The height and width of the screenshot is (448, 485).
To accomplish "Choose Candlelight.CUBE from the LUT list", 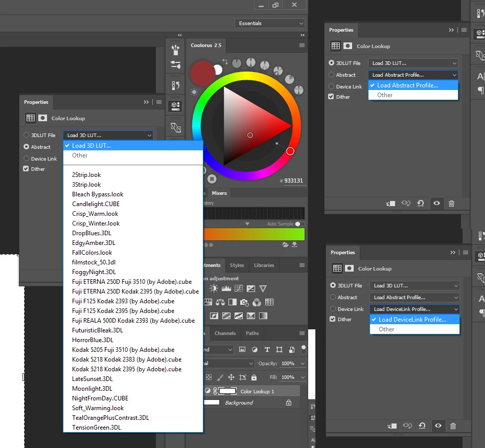I will [133, 204].
